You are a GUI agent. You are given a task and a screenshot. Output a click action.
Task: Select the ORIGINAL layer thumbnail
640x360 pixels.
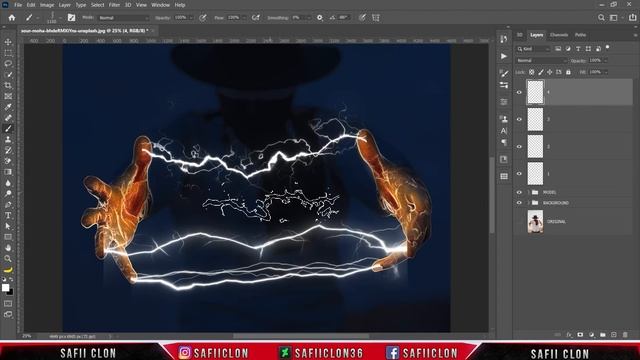click(535, 222)
